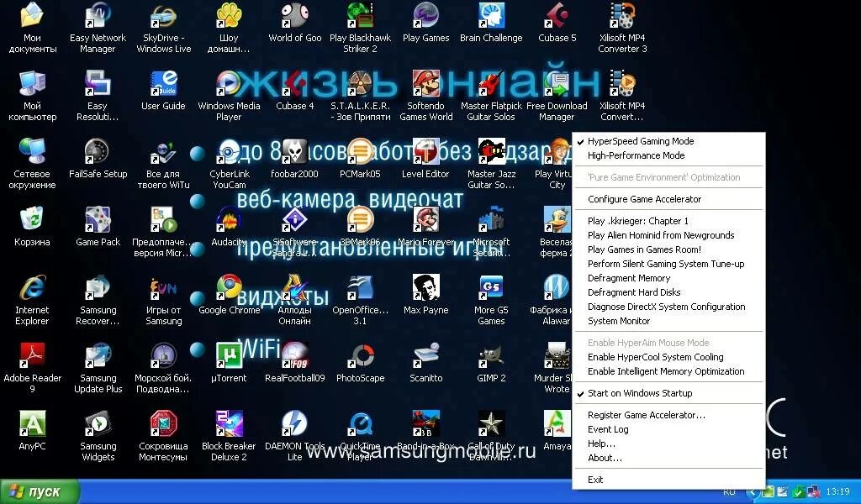Select the PhotoScape icon
This screenshot has height=504, width=861.
360,356
